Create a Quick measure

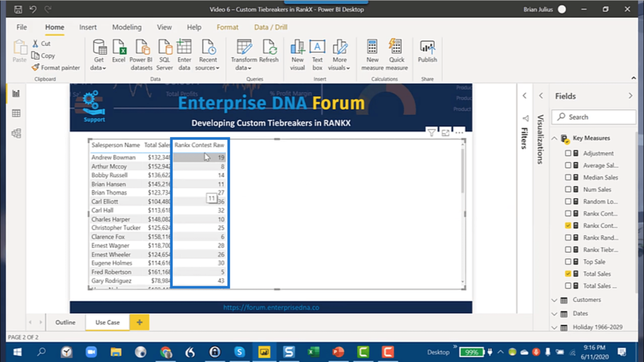397,55
